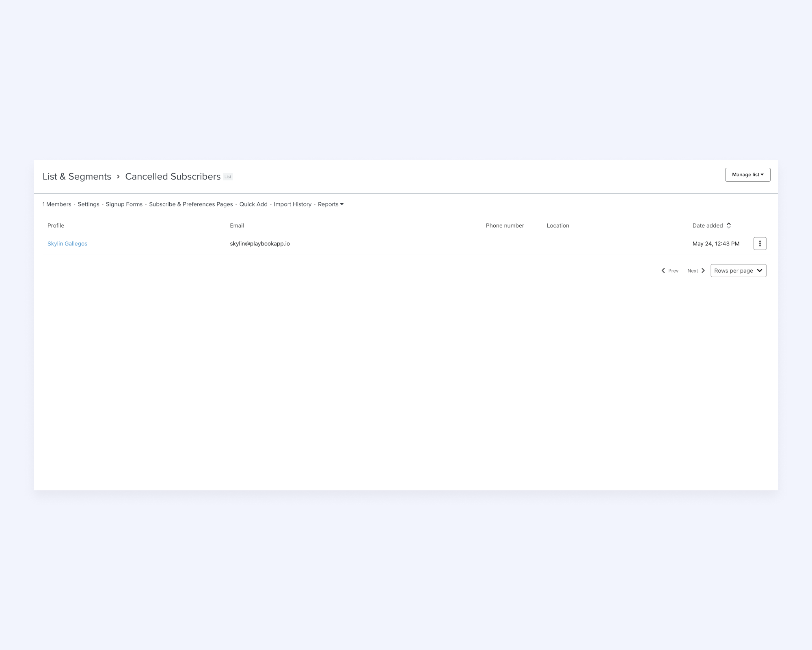Click the May 24, 12:43 PM date

click(716, 244)
